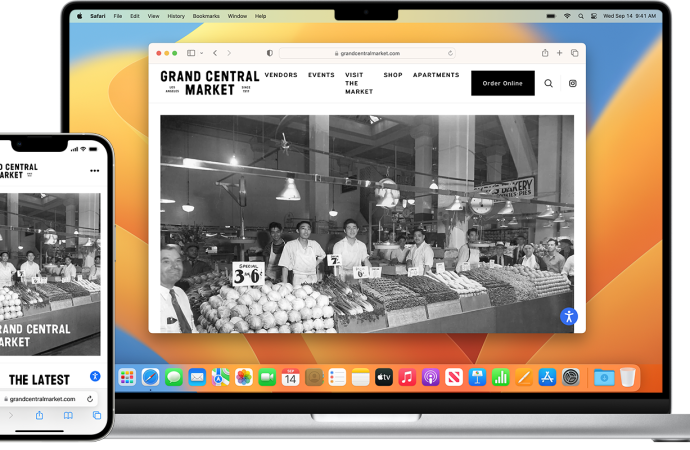Open System Settings from the Dock

point(570,377)
